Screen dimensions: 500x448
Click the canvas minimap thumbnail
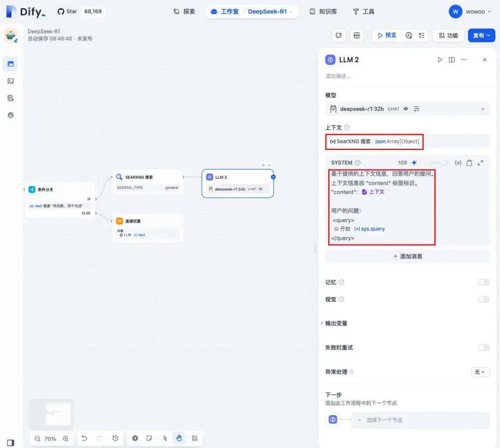(x=51, y=414)
